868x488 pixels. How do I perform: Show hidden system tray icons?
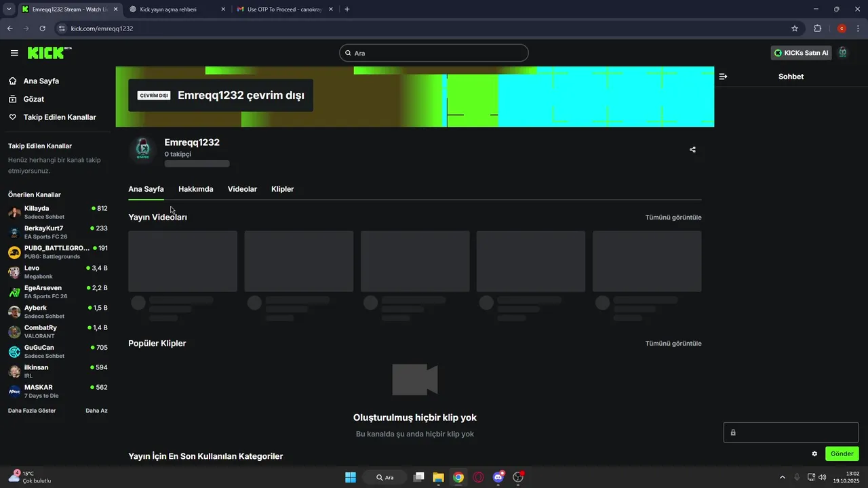782,477
